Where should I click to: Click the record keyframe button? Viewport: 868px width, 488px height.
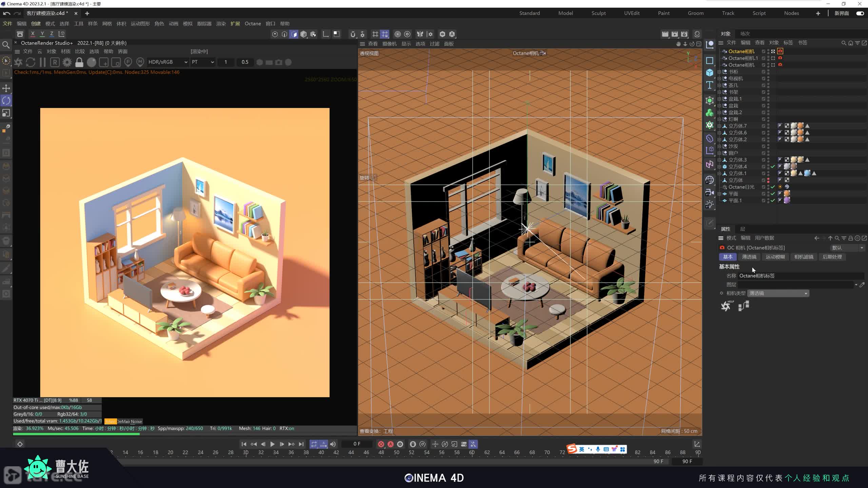point(381,444)
